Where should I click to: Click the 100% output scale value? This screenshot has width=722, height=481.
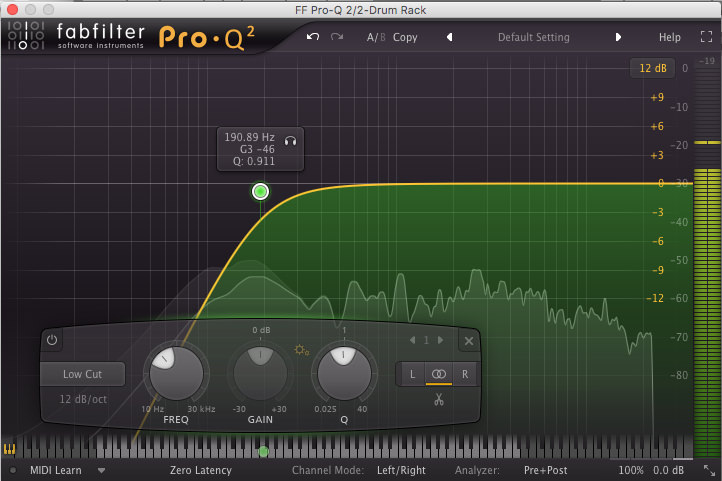pos(631,470)
